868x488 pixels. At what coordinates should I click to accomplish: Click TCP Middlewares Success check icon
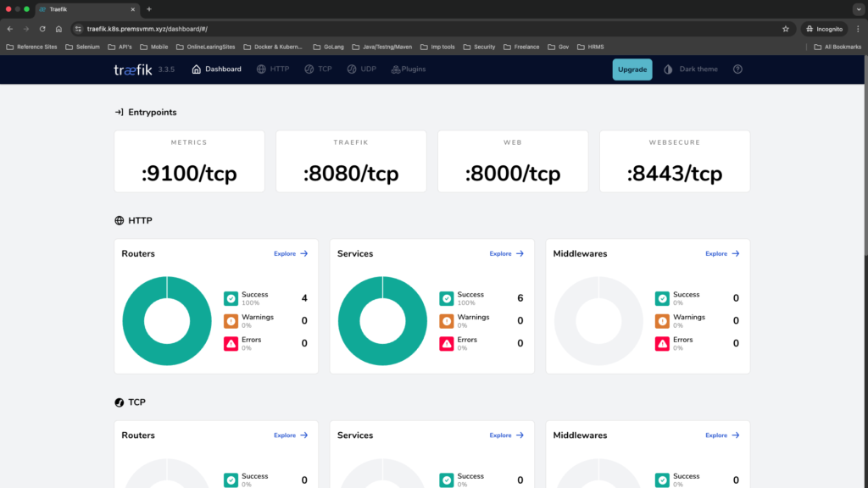click(662, 480)
